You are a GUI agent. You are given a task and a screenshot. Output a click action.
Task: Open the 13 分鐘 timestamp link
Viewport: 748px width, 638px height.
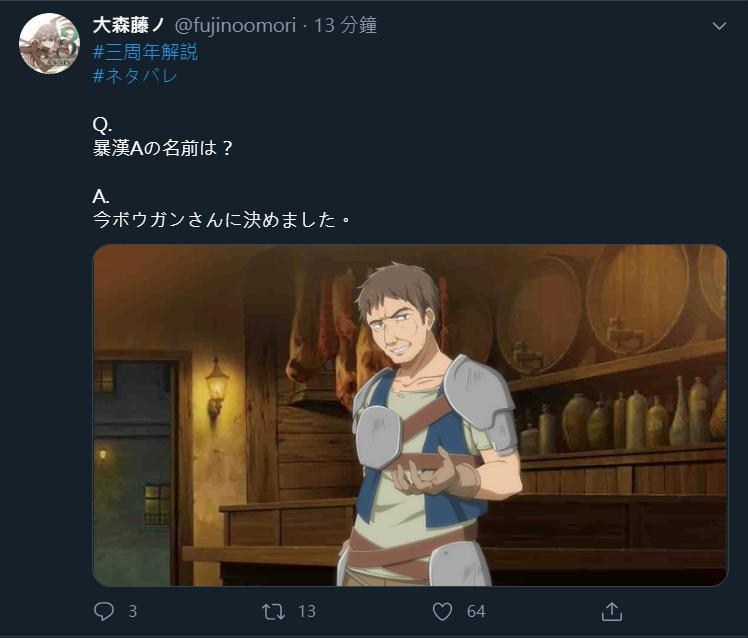point(345,25)
